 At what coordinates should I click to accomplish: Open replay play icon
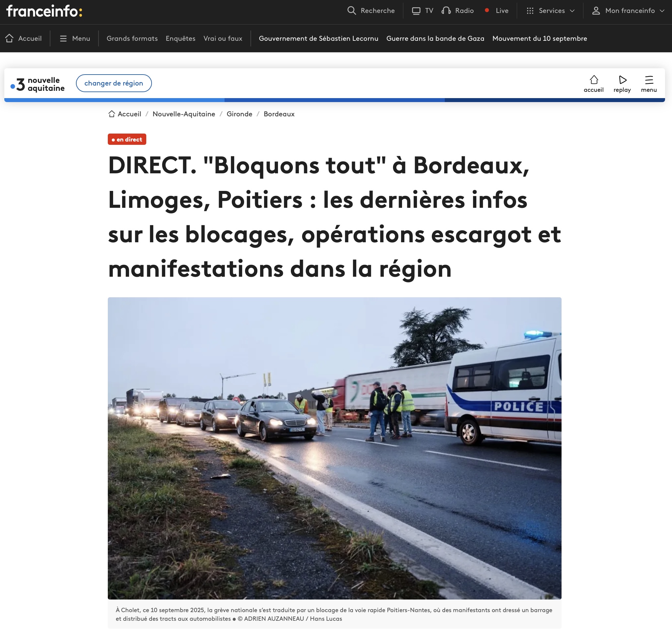point(622,80)
